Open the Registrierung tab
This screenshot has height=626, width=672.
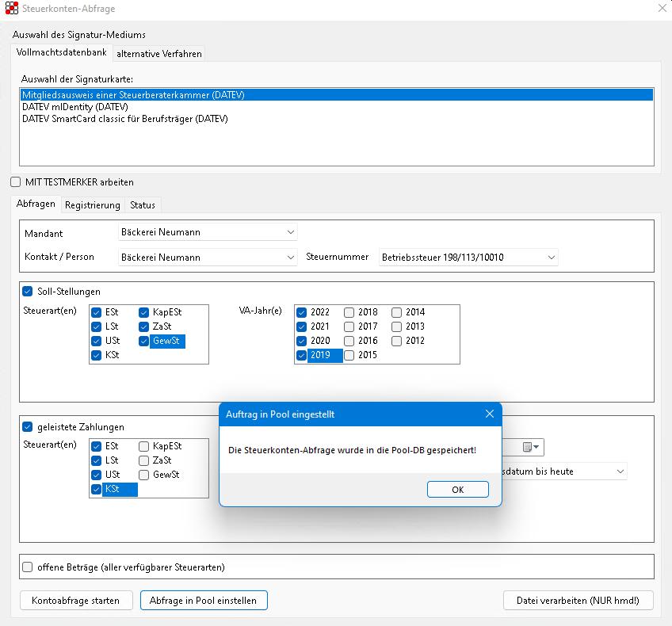coord(93,205)
